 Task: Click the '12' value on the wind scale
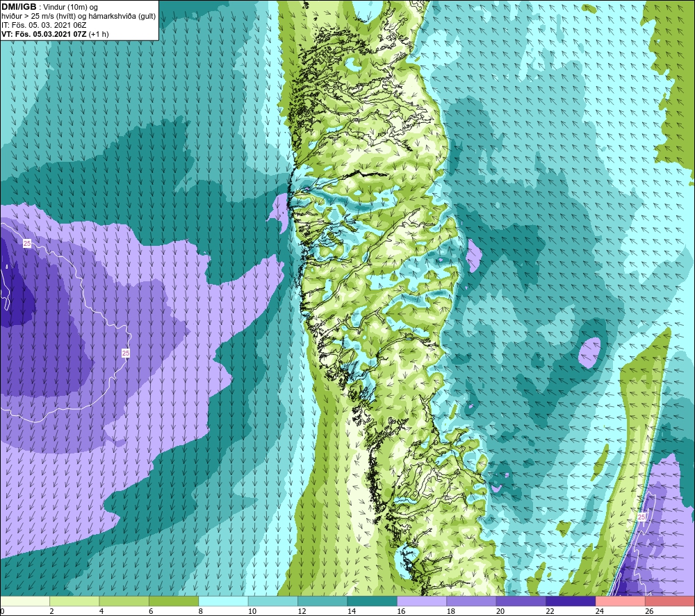point(302,611)
